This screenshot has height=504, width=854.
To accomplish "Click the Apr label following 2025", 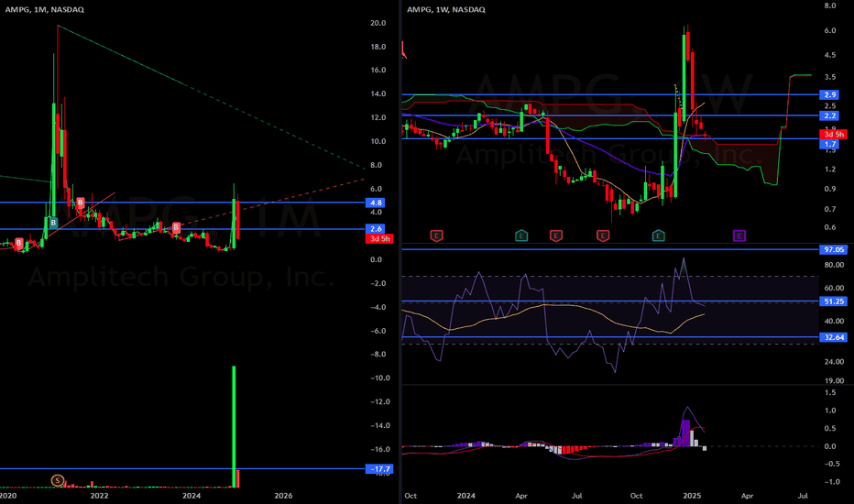I will pyautogui.click(x=748, y=496).
